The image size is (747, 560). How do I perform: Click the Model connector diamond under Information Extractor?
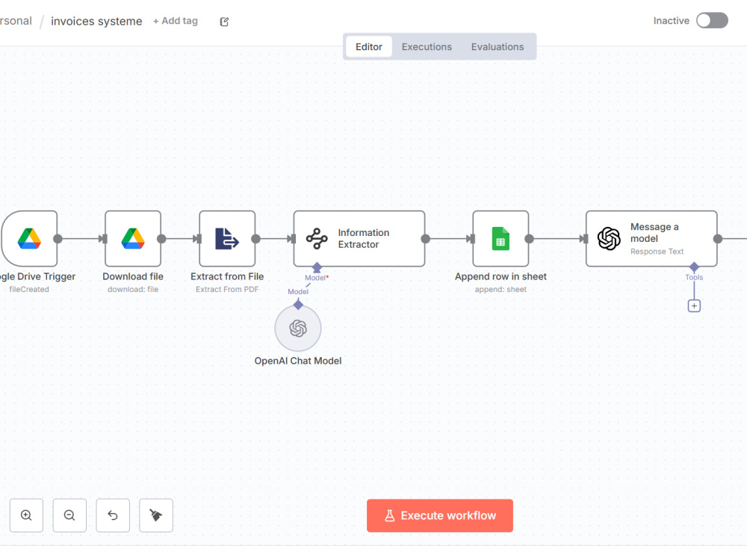click(x=317, y=267)
